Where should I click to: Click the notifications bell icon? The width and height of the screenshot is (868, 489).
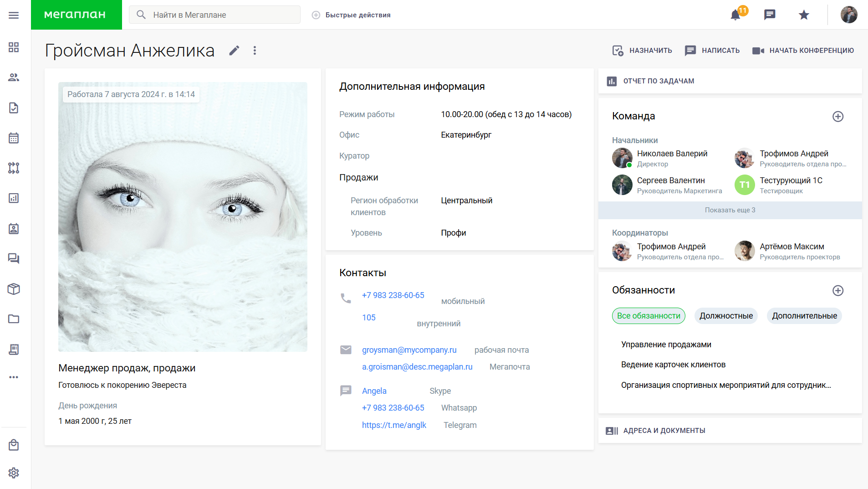[735, 15]
